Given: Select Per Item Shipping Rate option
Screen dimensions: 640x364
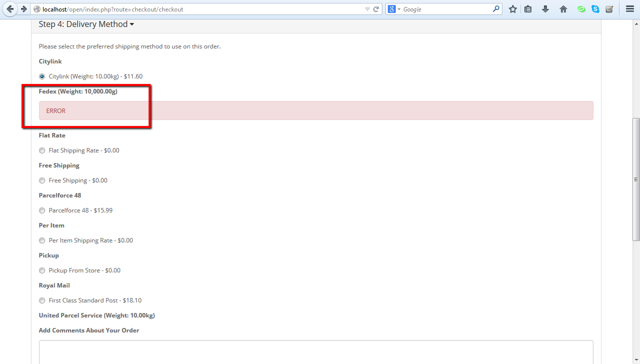Looking at the screenshot, I should point(42,240).
